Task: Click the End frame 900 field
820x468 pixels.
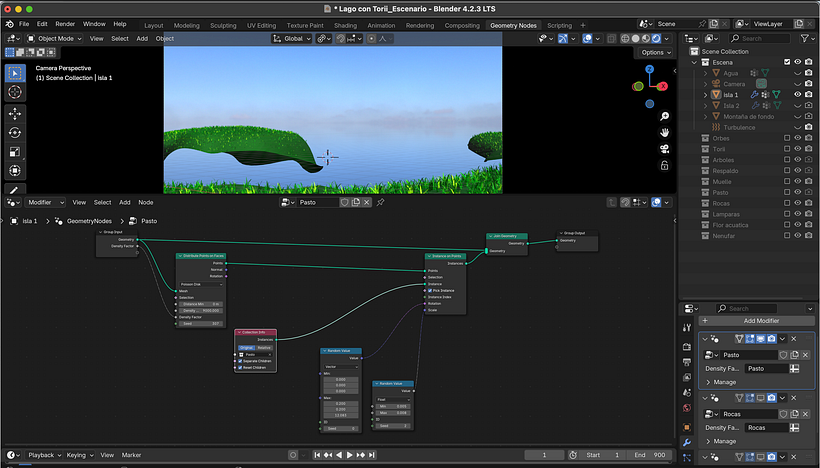Action: pyautogui.click(x=650, y=455)
